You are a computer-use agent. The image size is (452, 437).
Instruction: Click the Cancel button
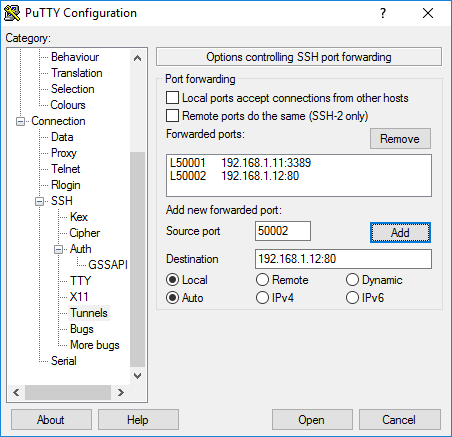400,420
